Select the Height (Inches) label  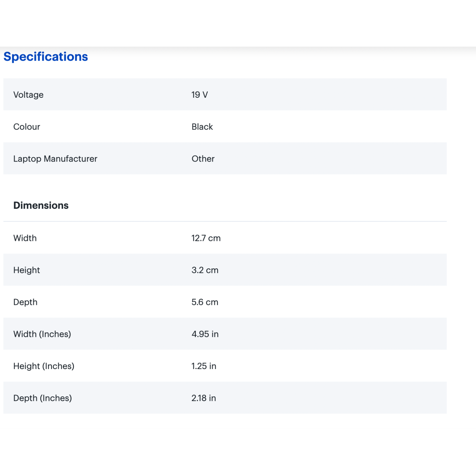pyautogui.click(x=43, y=366)
